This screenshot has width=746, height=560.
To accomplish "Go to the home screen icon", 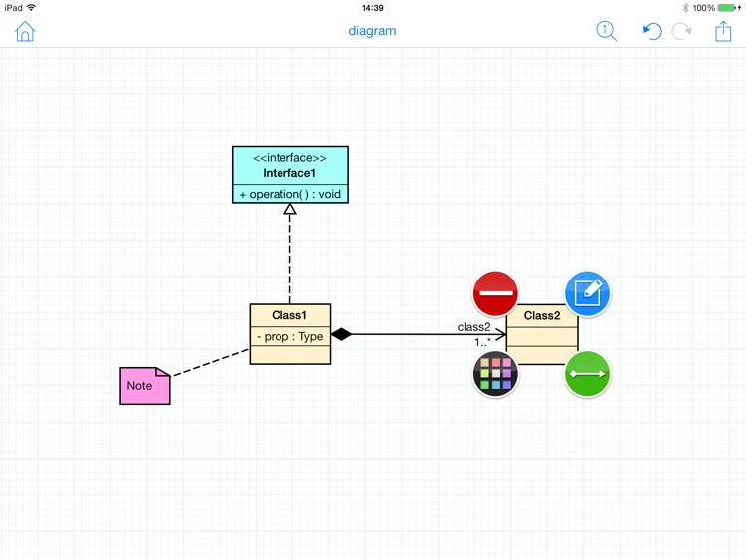I will point(25,32).
